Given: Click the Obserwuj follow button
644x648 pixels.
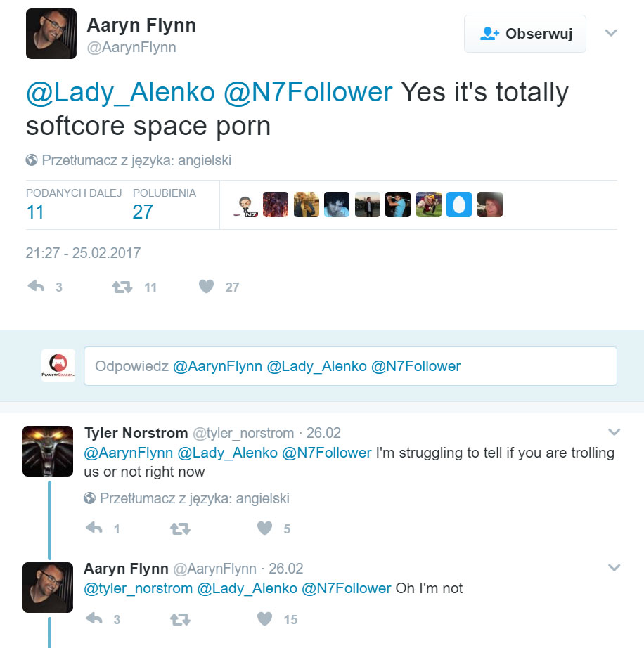Looking at the screenshot, I should pyautogui.click(x=524, y=34).
